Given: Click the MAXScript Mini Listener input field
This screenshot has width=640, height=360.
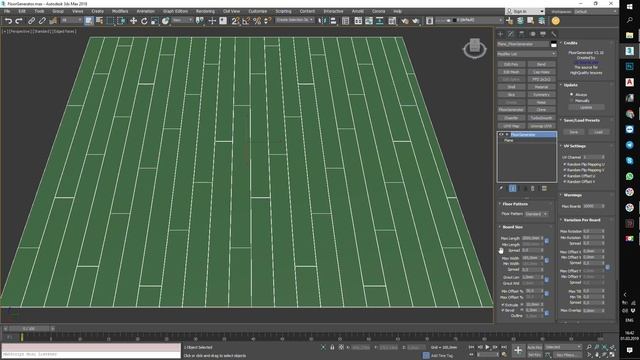Looking at the screenshot, I should pos(91,354).
